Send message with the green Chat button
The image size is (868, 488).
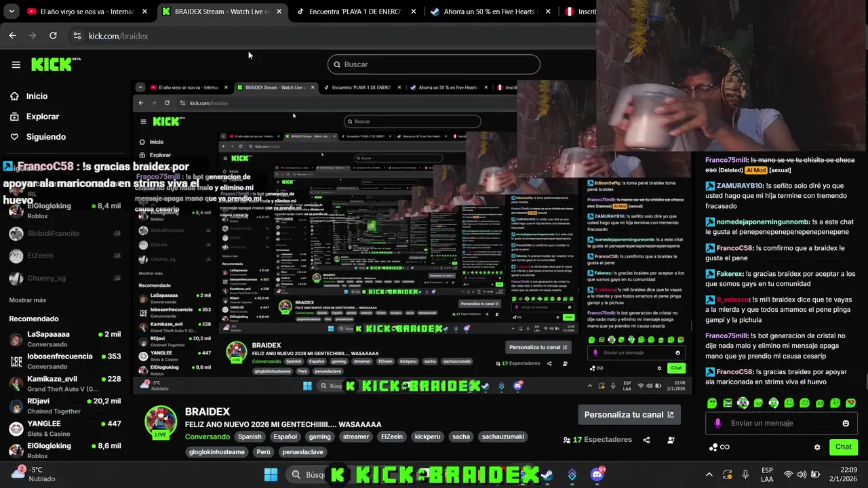point(844,447)
